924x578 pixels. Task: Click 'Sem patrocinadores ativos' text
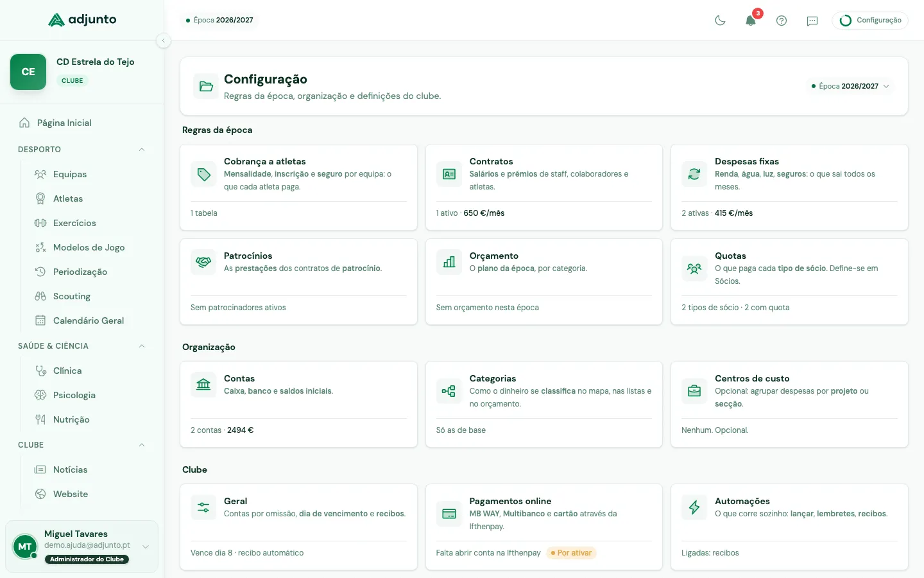[238, 308]
